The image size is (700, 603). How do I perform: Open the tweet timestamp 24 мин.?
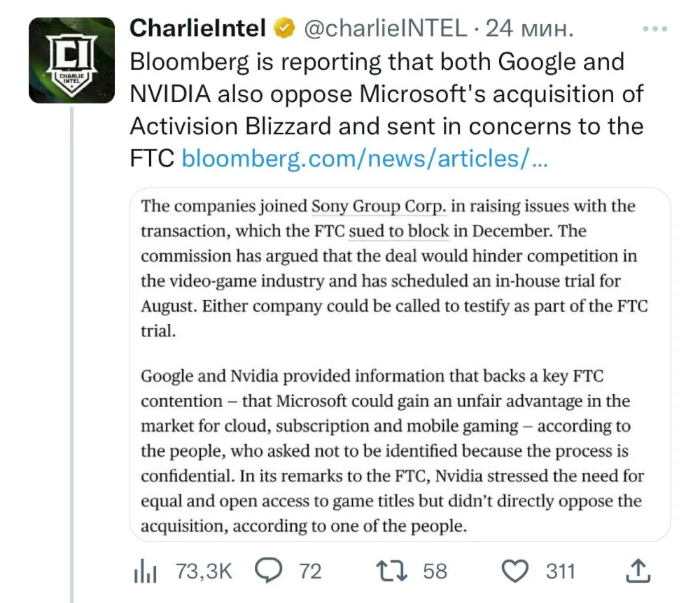point(529,29)
